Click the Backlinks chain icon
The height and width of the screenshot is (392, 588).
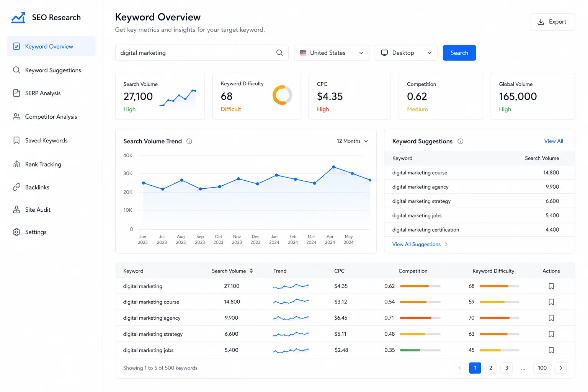(x=16, y=187)
